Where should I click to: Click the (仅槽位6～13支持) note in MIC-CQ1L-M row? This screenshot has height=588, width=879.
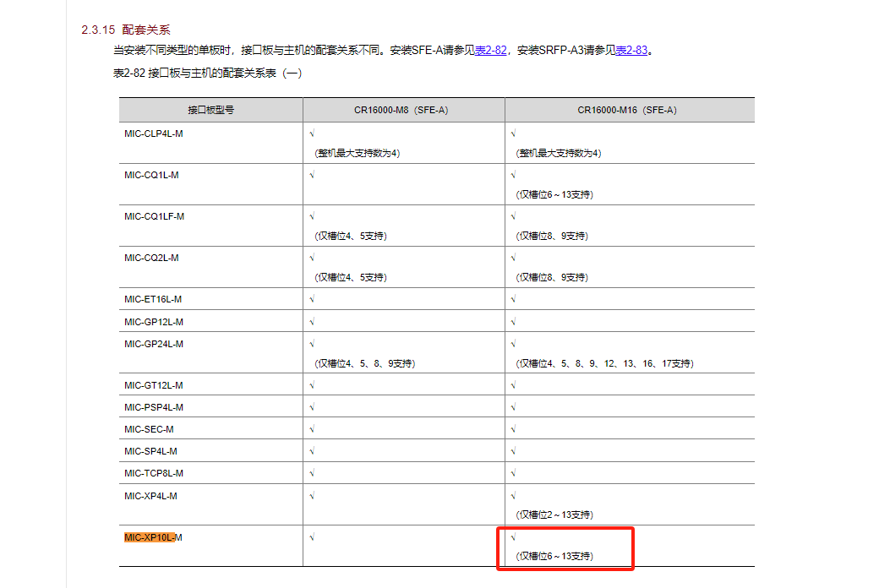coord(554,194)
